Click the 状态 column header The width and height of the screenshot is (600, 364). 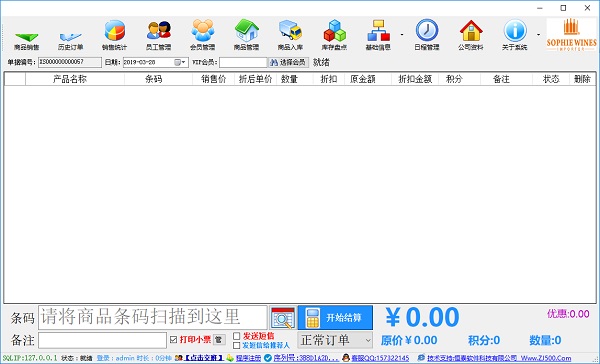(x=551, y=79)
